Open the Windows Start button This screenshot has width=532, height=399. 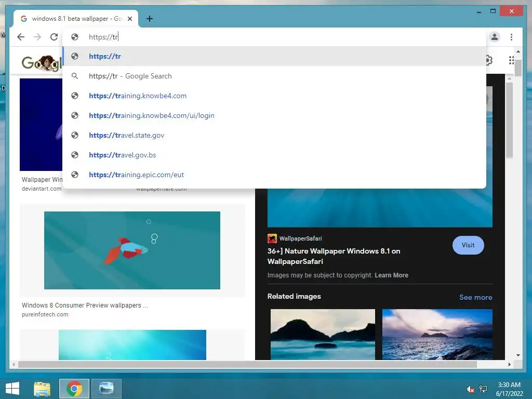pyautogui.click(x=12, y=389)
